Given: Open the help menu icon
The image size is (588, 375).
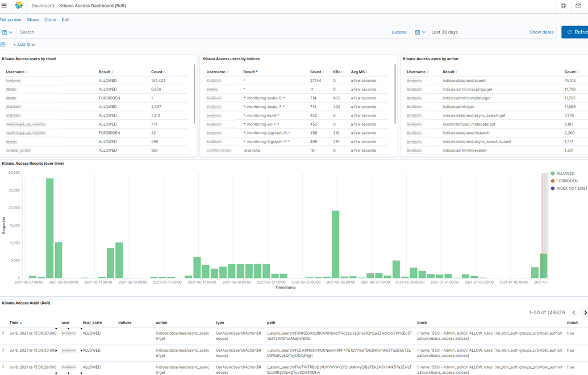Looking at the screenshot, I should pos(562,6).
